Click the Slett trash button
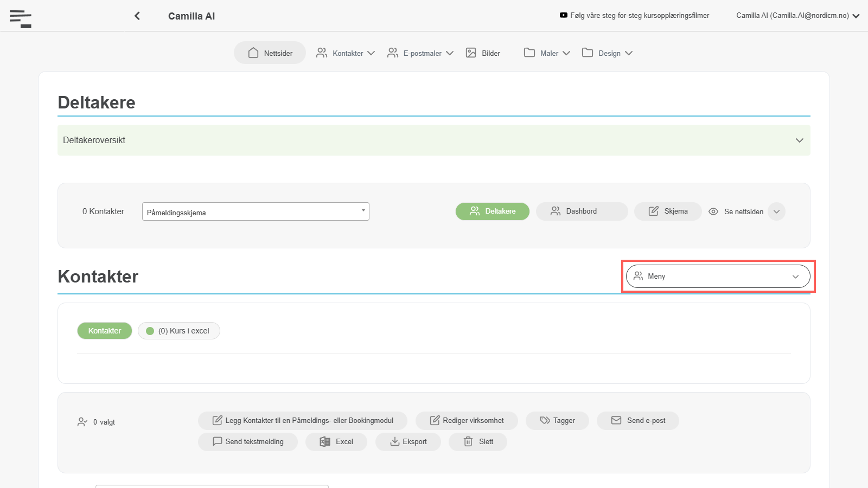 pyautogui.click(x=478, y=442)
